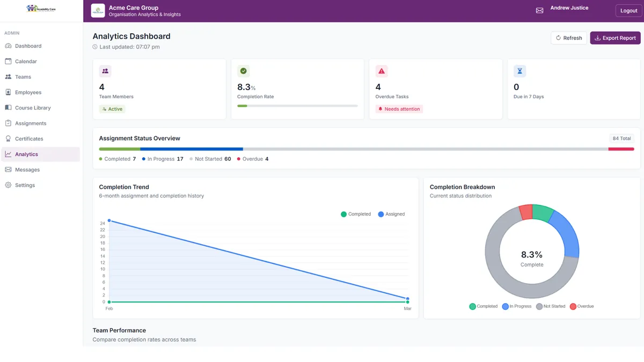The height and width of the screenshot is (362, 644).
Task: Click the Andrew Justice user name
Action: 569,8
